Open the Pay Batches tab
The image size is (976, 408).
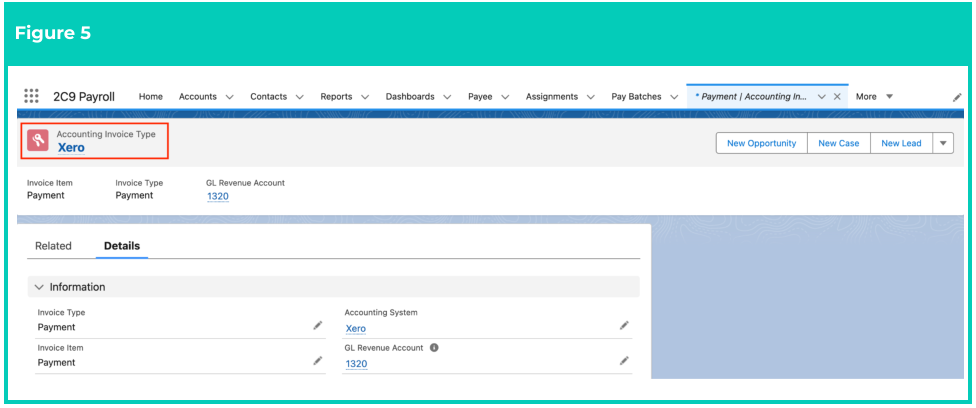[x=636, y=97]
